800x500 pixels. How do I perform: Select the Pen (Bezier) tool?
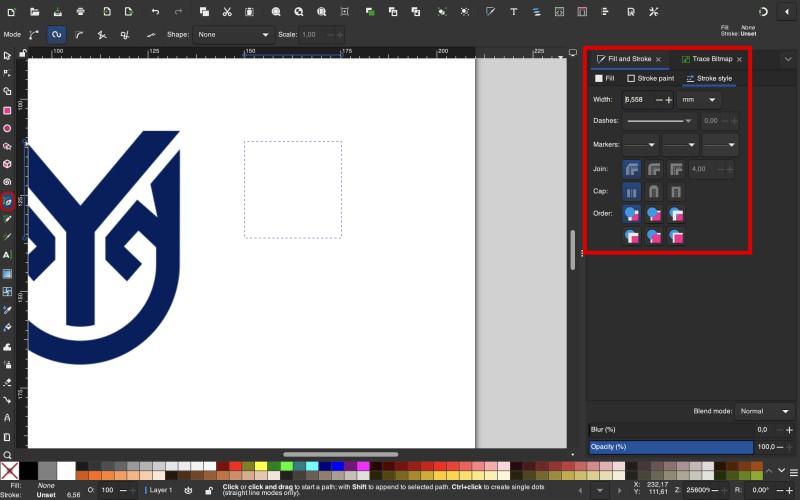click(x=7, y=202)
